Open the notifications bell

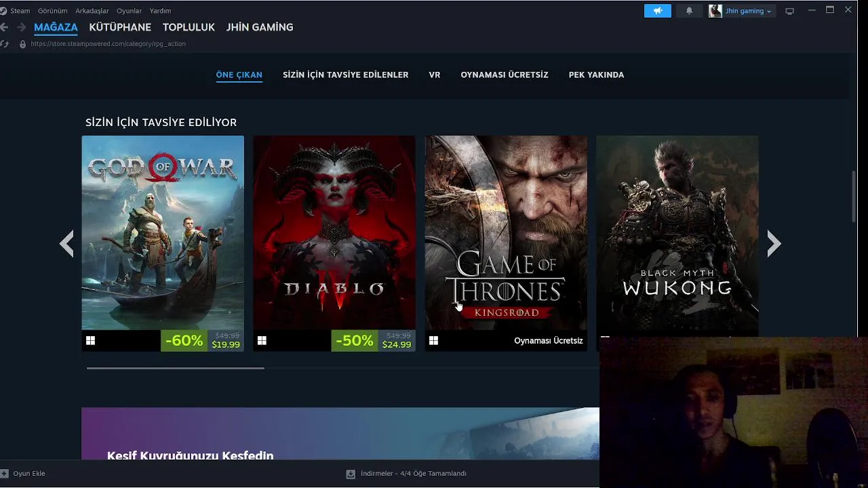[689, 11]
